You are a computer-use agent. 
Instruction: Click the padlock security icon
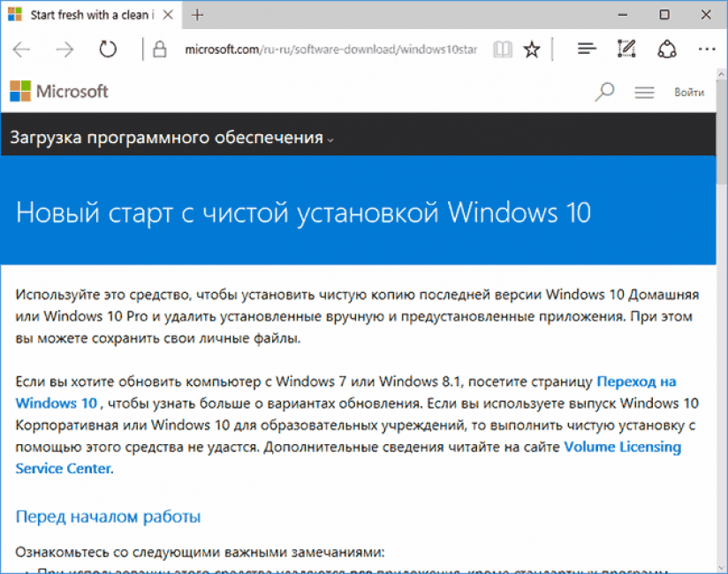[x=159, y=49]
